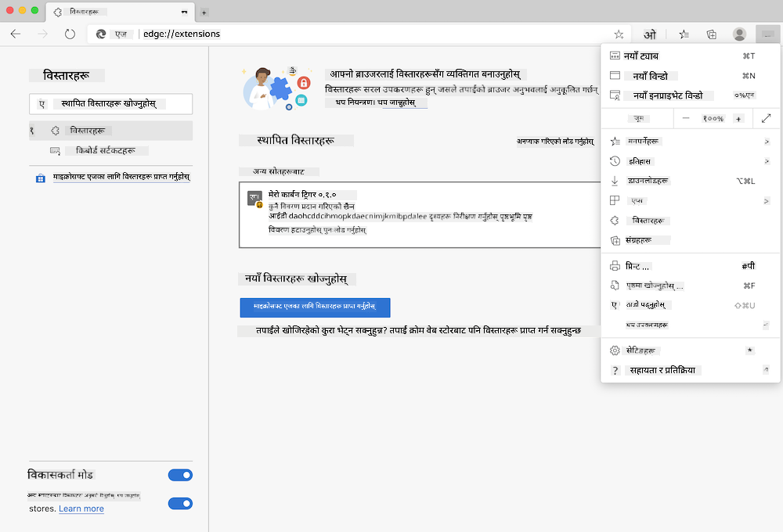The width and height of the screenshot is (783, 532).
Task: Click the reload page icon
Action: (70, 34)
